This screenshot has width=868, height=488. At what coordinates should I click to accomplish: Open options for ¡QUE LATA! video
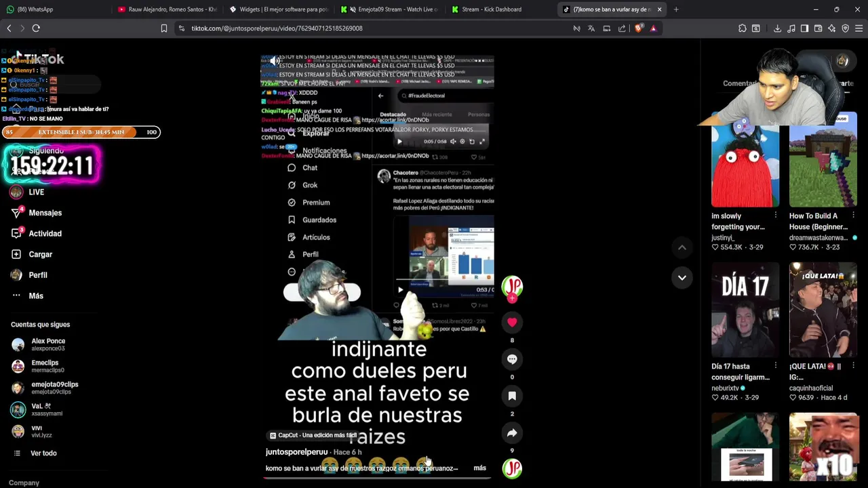click(x=853, y=367)
